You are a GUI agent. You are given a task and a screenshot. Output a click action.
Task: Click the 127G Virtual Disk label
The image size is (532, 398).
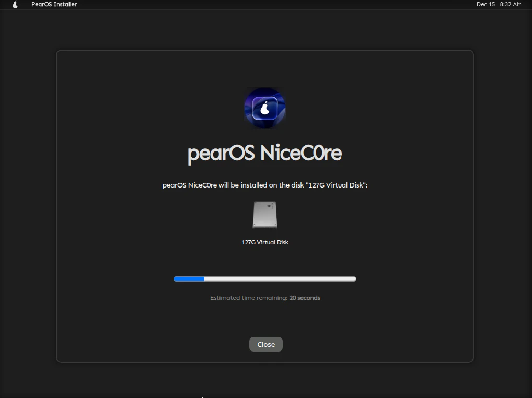click(x=265, y=242)
